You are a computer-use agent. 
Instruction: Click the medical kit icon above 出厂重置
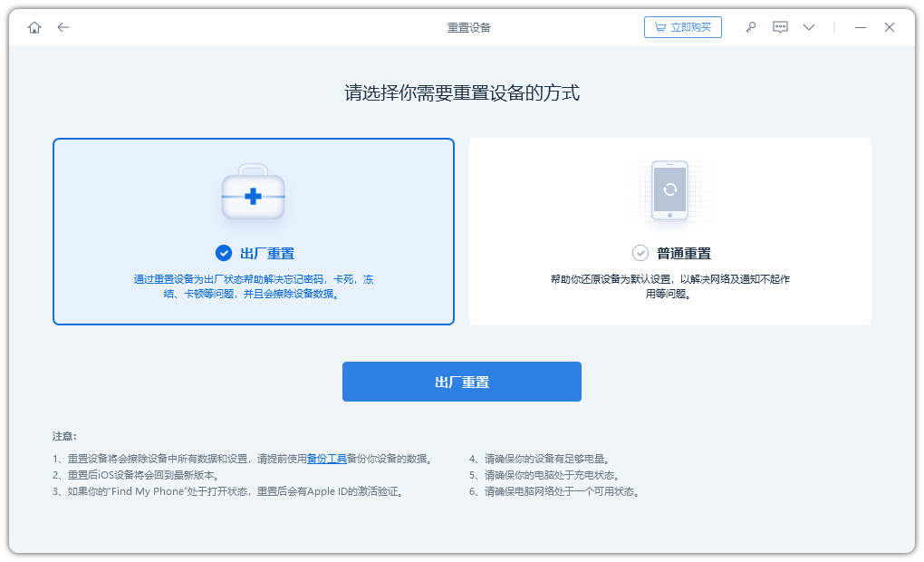pos(253,190)
